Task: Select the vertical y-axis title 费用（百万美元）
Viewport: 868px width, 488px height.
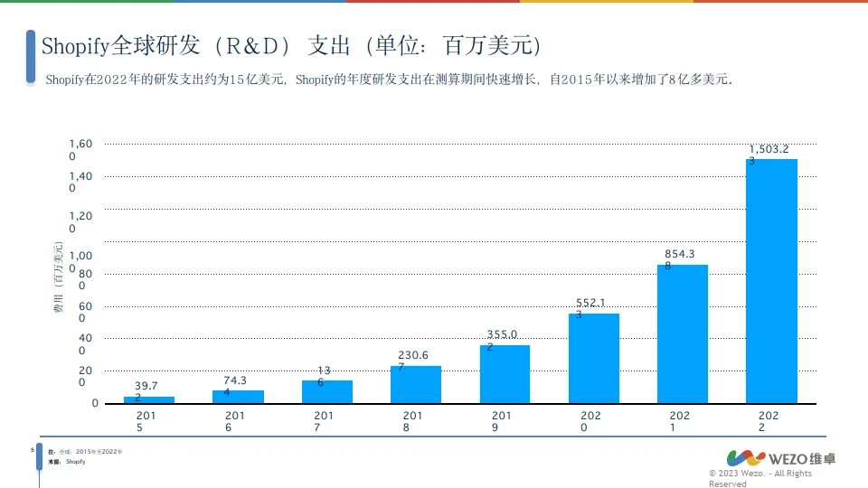Action: 58,277
